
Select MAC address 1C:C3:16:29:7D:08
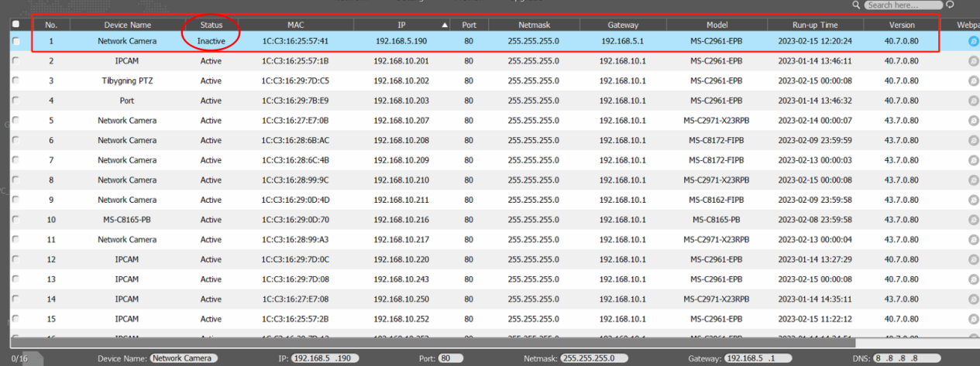click(296, 279)
